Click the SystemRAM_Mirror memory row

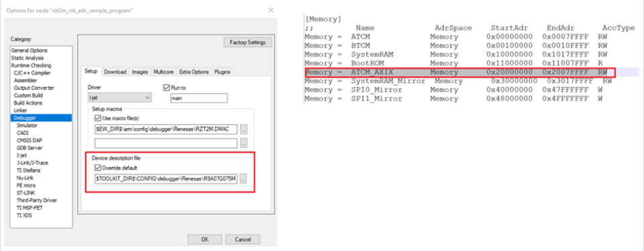point(458,81)
